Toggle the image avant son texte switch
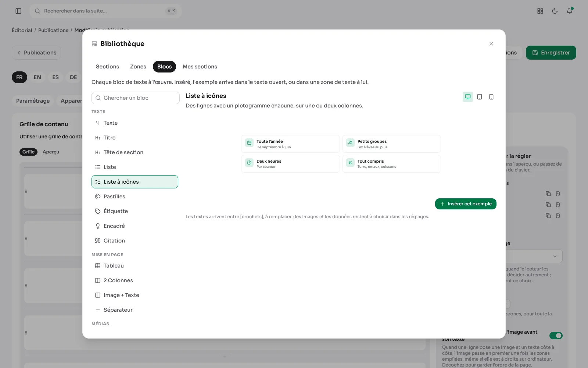 556,336
